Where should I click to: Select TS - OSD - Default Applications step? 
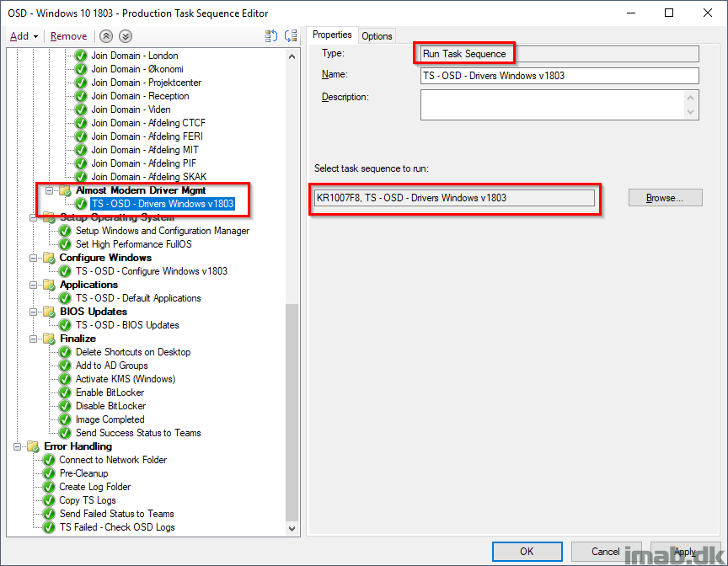pos(138,298)
